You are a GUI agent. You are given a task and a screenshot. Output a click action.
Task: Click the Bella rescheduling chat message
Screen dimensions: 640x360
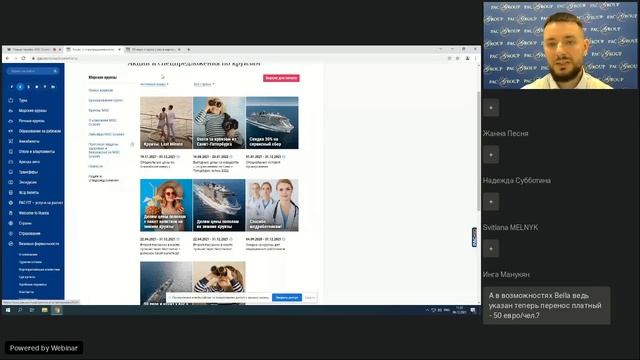(547, 305)
